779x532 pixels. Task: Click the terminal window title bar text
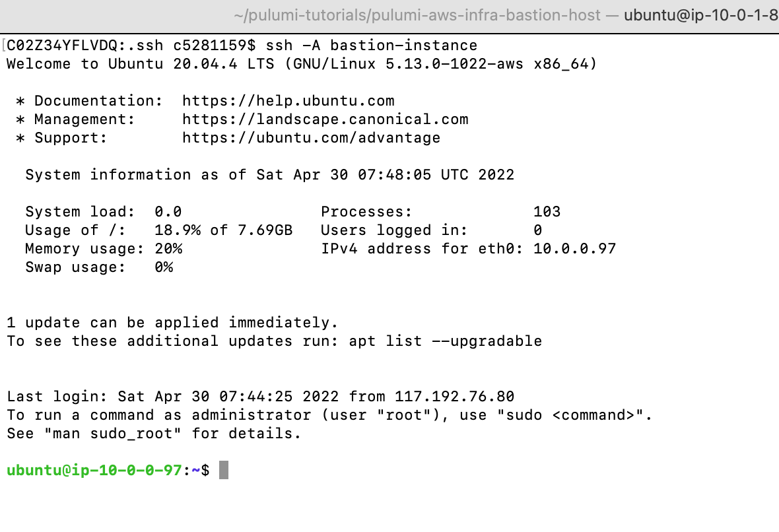[x=506, y=15]
